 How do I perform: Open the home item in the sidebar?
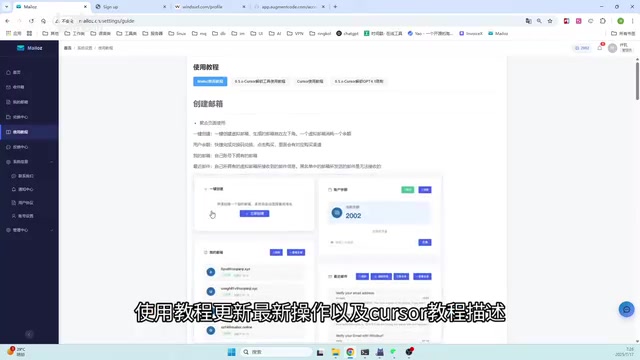click(x=16, y=72)
